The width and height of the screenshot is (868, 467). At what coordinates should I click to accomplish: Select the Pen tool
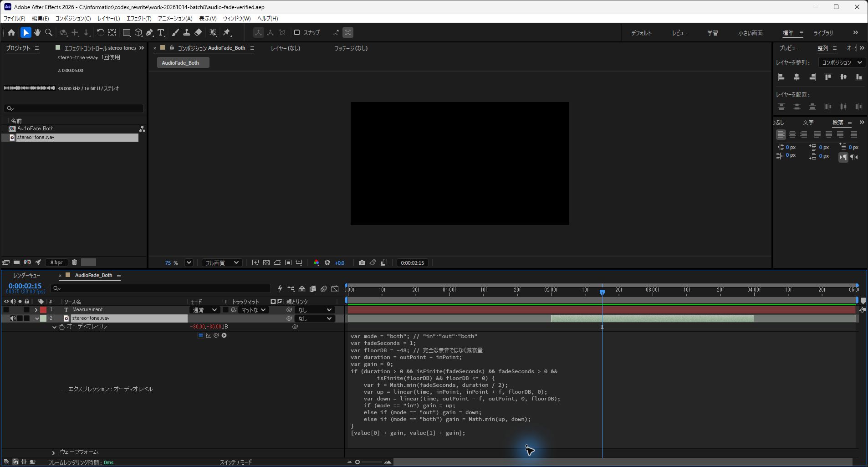tap(149, 32)
